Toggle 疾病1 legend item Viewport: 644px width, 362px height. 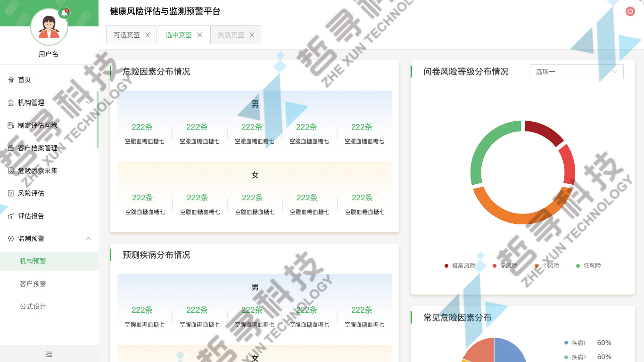[575, 343]
